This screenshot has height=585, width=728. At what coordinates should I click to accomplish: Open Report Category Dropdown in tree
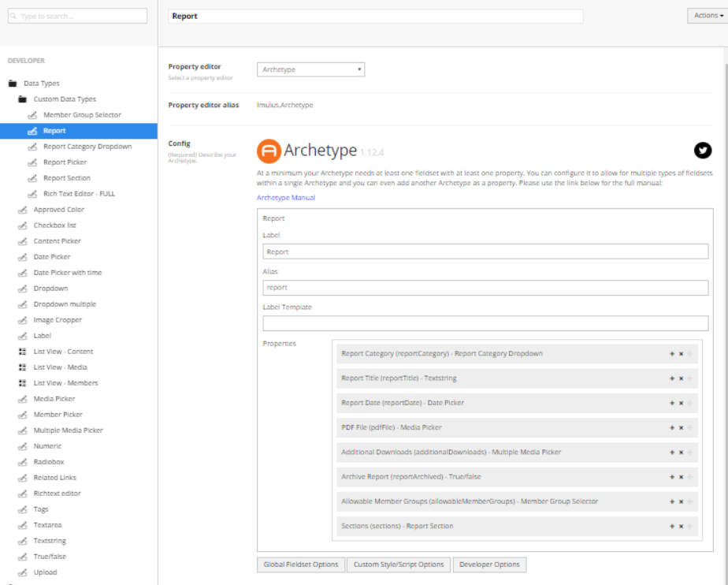pyautogui.click(x=87, y=147)
